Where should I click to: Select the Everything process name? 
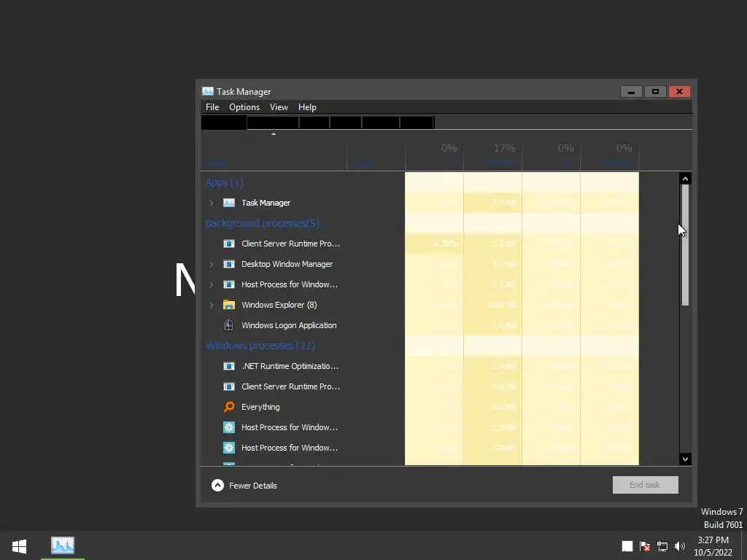(260, 407)
